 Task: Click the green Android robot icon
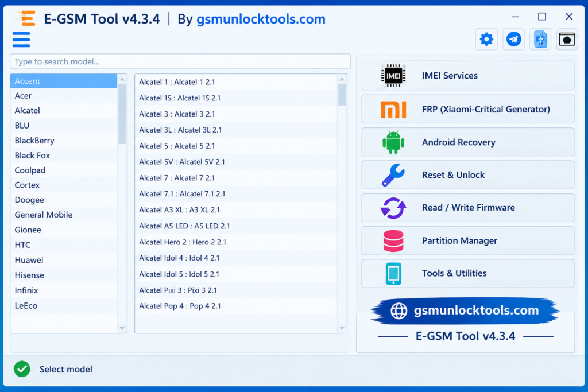(x=393, y=142)
